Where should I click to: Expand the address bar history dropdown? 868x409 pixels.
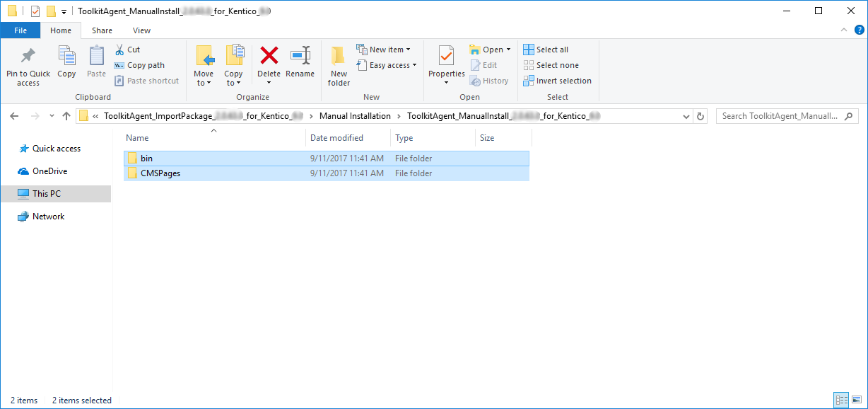pyautogui.click(x=686, y=116)
